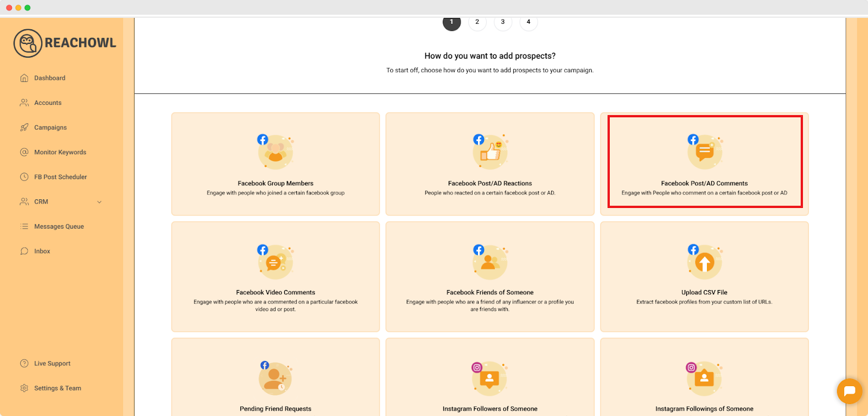Select Facebook Group Members card title
Screen dimensions: 868x416
tap(276, 184)
